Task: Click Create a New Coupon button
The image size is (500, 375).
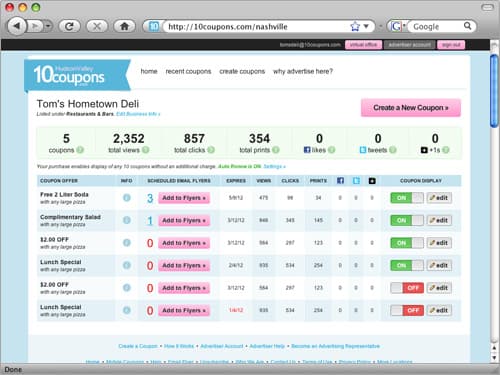Action: coord(411,108)
